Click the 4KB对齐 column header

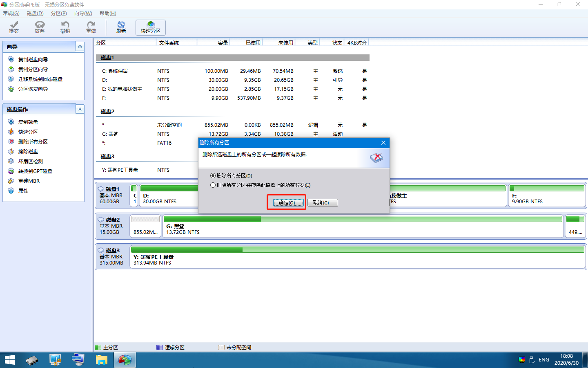[356, 43]
